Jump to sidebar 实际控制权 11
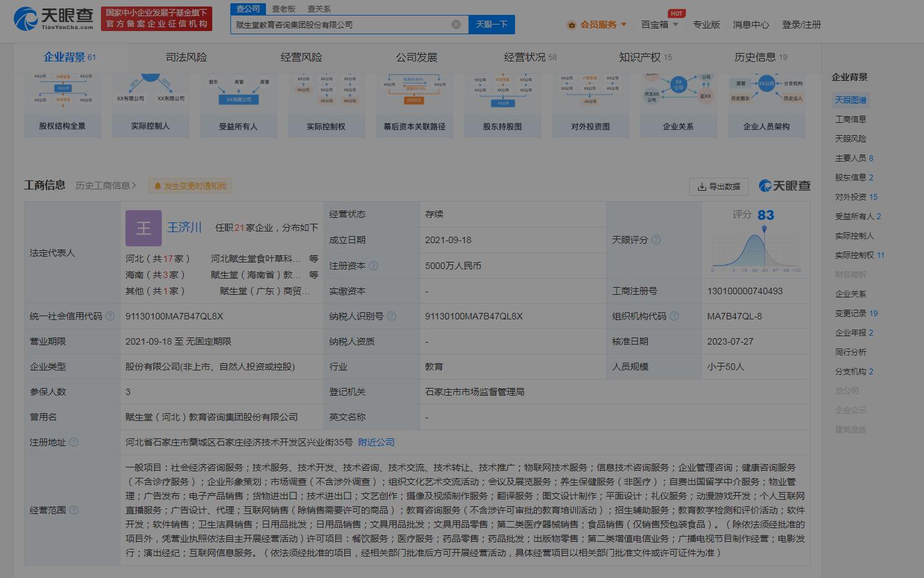 (859, 255)
